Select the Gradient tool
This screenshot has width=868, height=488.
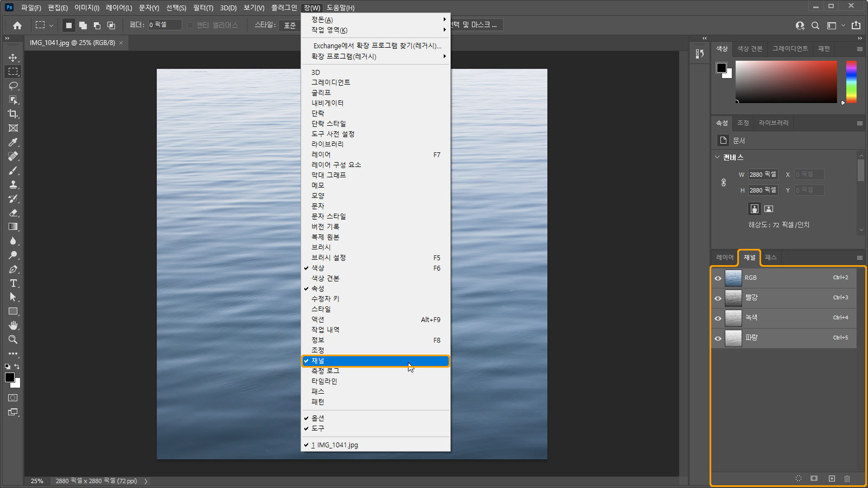(13, 227)
